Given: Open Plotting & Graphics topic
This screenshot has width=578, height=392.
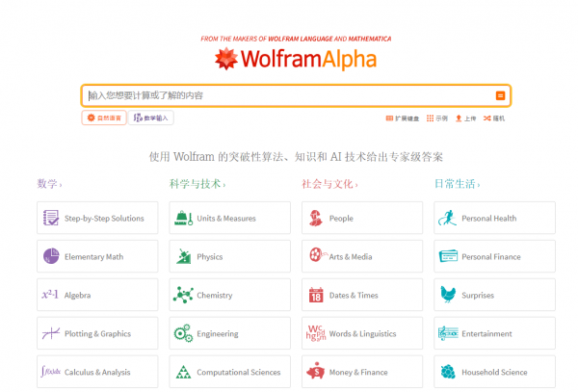Looking at the screenshot, I should 97,333.
